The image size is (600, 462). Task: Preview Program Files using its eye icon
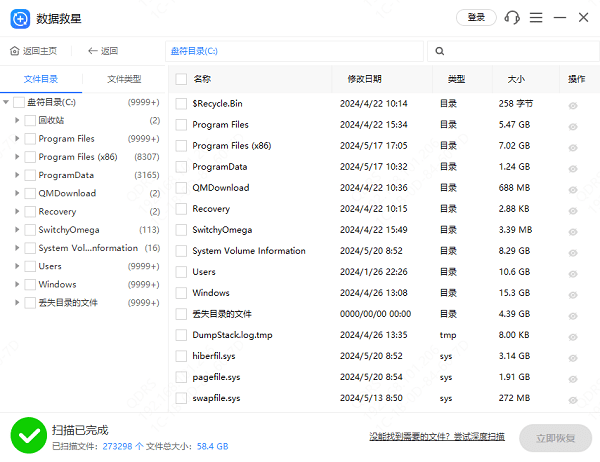[x=573, y=127]
